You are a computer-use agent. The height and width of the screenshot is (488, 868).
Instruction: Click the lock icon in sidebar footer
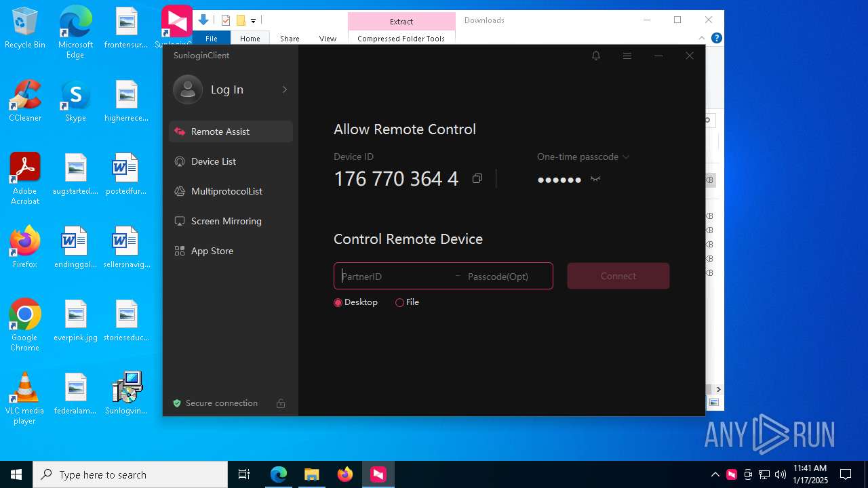point(281,403)
